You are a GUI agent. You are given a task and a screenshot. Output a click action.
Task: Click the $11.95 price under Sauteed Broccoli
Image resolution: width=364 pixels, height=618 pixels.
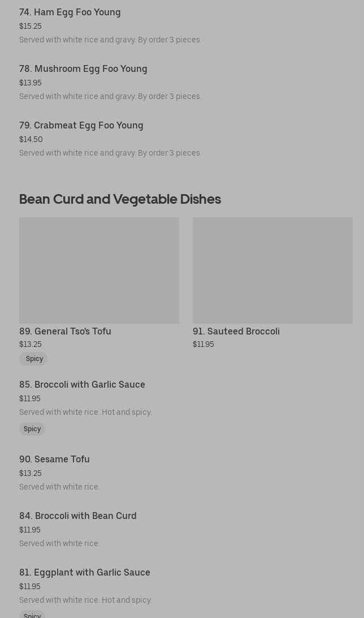[203, 344]
